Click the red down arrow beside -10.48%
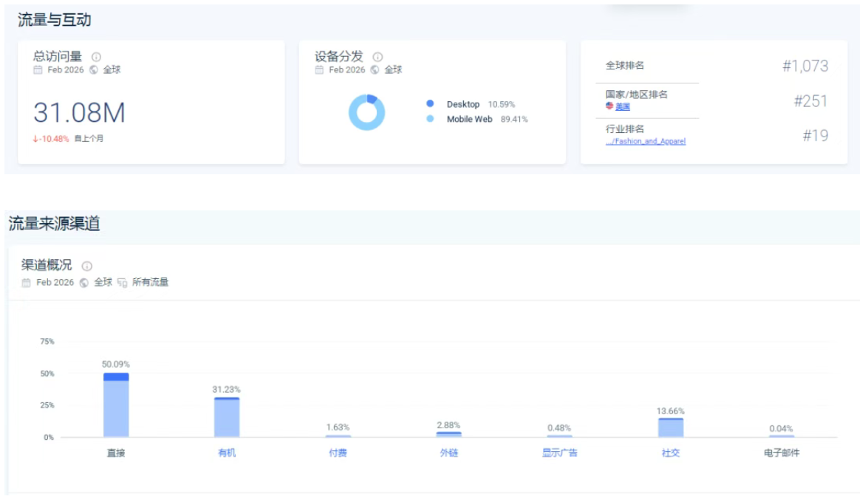868x502 pixels. point(35,139)
